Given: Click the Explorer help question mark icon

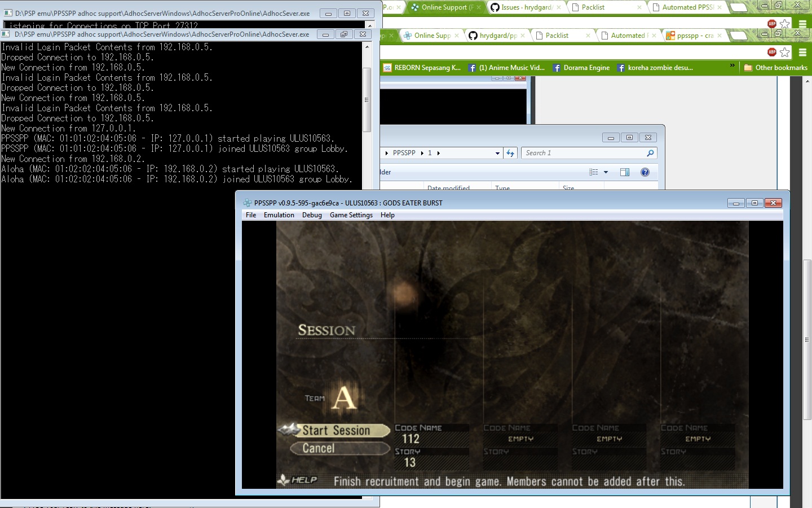Looking at the screenshot, I should [x=645, y=172].
